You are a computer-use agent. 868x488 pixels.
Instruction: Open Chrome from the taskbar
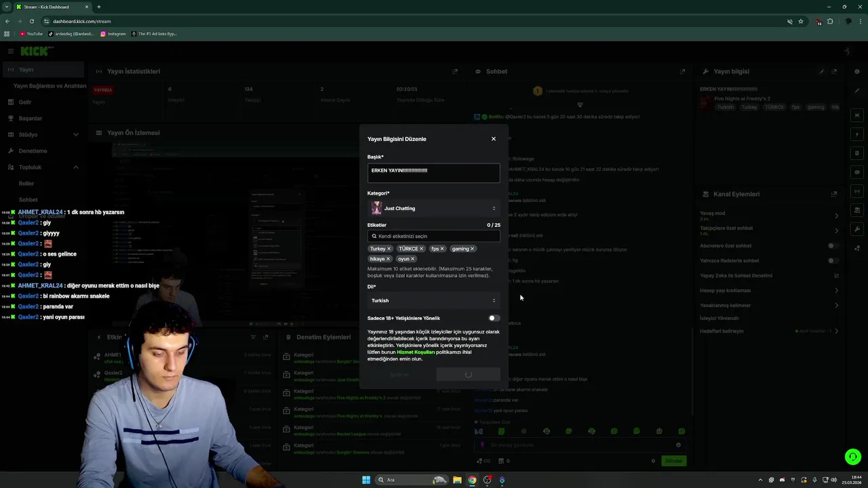tap(472, 480)
